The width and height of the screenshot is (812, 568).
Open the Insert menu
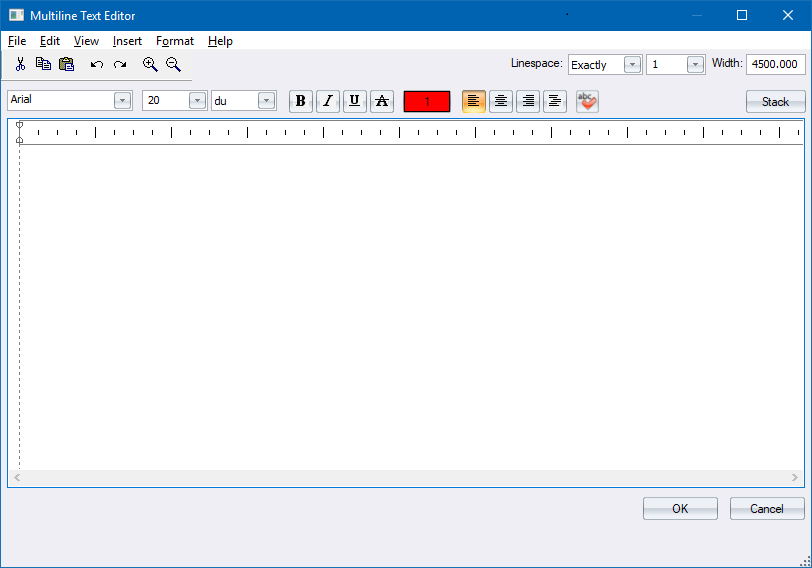pos(127,41)
